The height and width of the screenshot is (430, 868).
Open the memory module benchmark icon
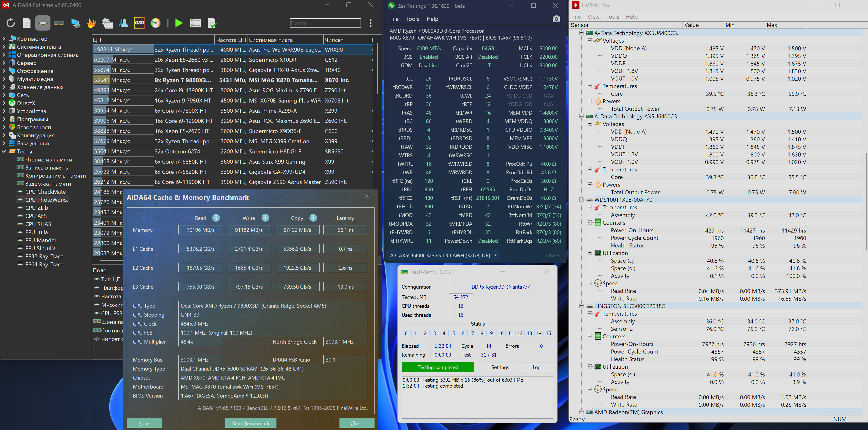click(59, 23)
